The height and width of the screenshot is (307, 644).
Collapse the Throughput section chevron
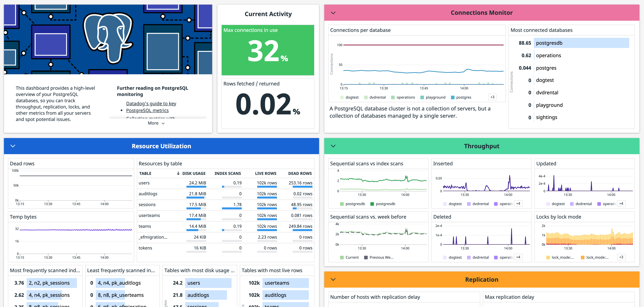click(333, 146)
